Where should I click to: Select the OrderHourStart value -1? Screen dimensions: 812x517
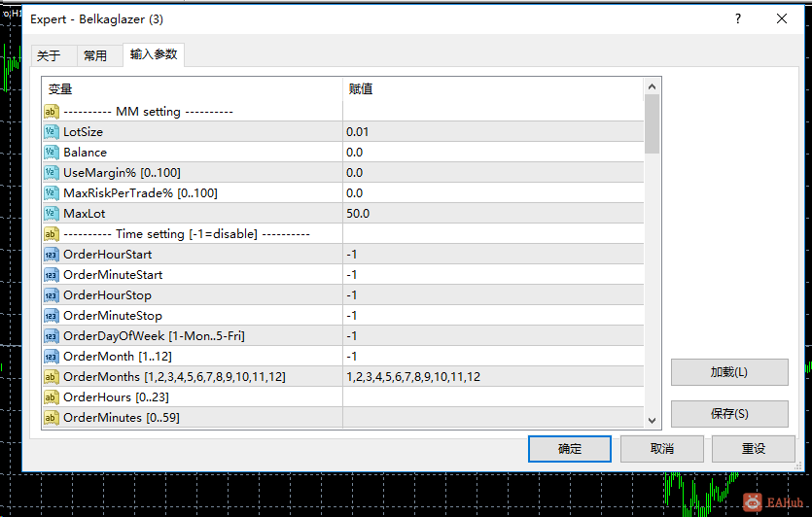(352, 254)
